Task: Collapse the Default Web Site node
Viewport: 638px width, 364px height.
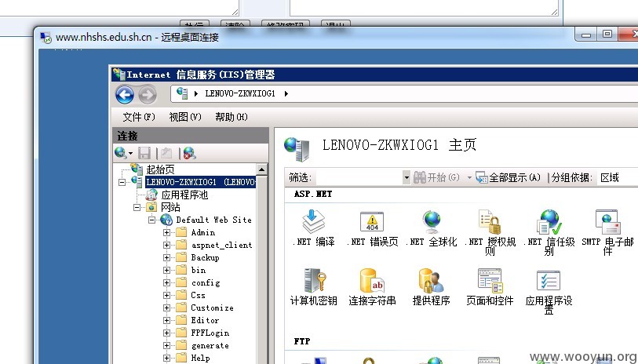Action: click(x=151, y=220)
